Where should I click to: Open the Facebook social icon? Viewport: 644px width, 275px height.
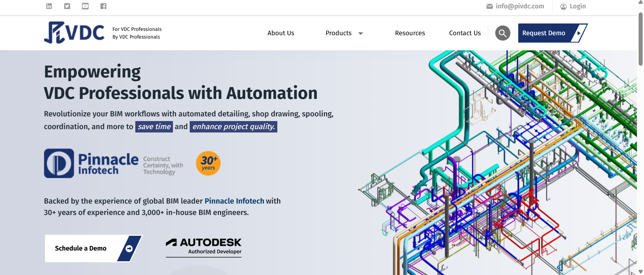point(103,6)
